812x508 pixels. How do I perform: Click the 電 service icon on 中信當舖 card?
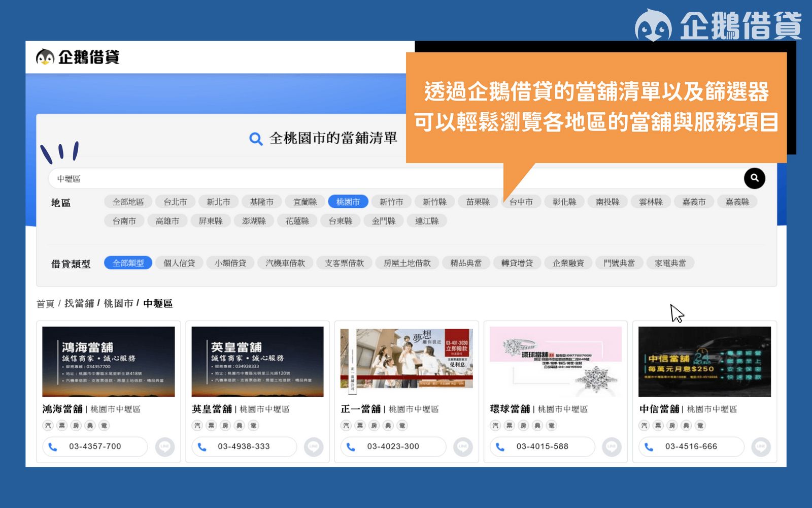700,425
